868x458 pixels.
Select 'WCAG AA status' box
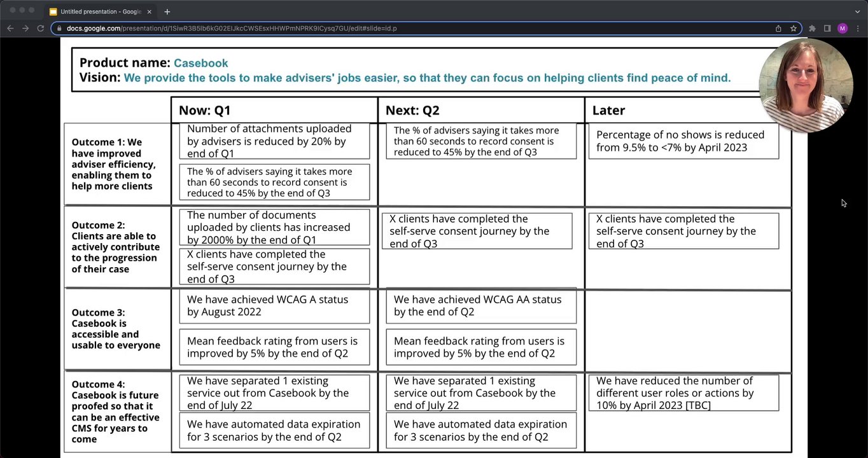click(481, 306)
